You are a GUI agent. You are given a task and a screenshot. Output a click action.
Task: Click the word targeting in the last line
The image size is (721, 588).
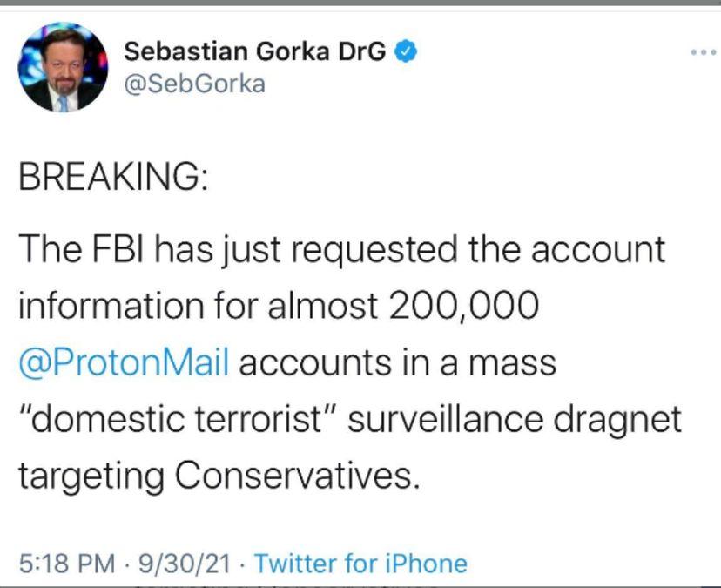tap(91, 476)
